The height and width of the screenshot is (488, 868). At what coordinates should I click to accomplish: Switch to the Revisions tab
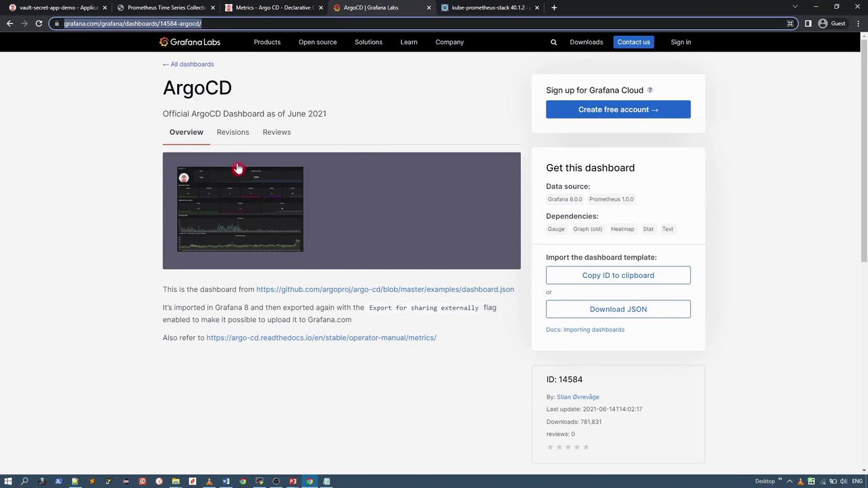233,132
